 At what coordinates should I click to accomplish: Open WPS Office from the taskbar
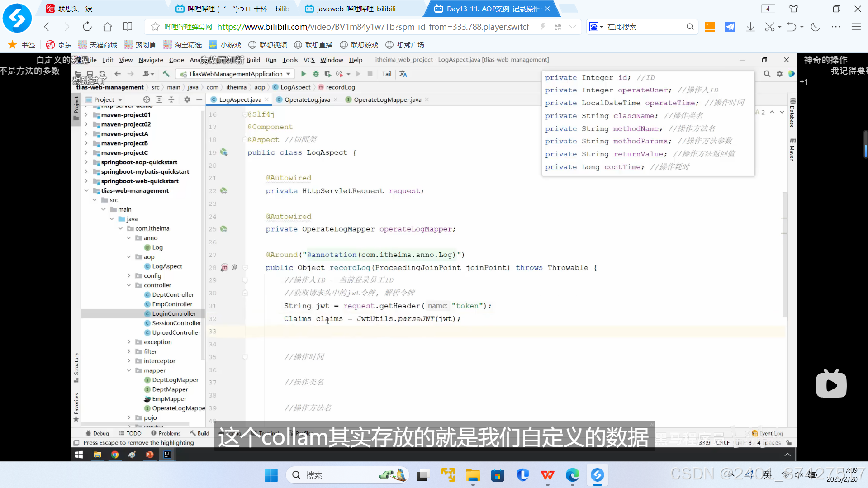click(x=547, y=475)
